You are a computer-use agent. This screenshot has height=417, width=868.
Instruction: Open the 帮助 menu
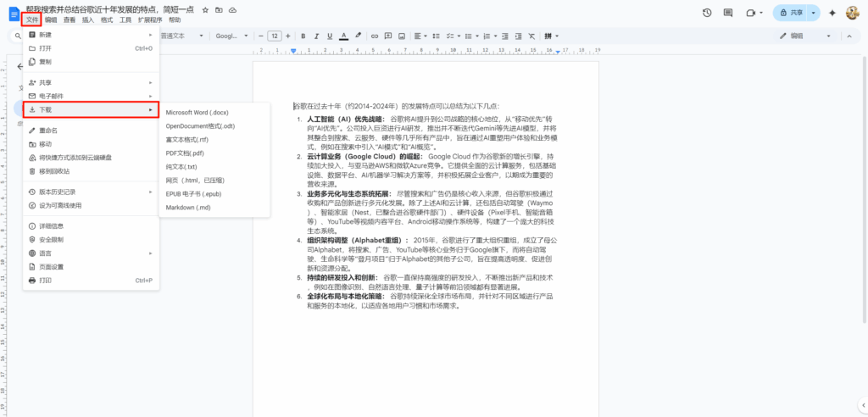pyautogui.click(x=175, y=20)
